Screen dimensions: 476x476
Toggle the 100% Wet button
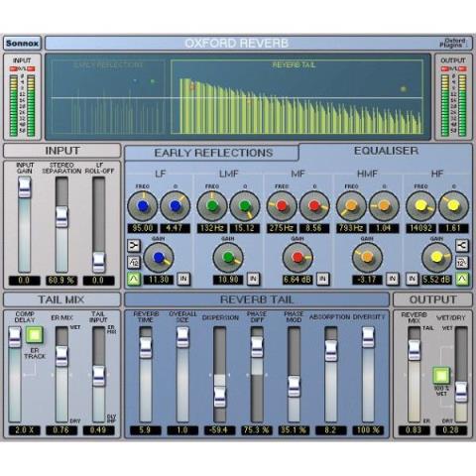coord(441,376)
